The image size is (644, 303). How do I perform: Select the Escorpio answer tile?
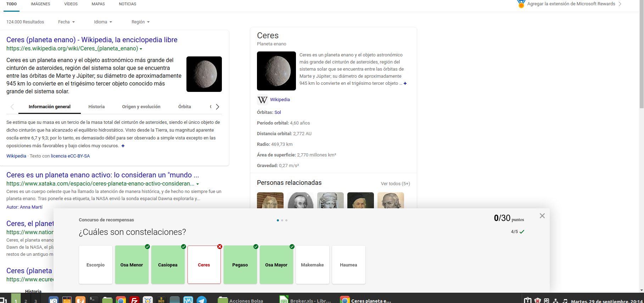pyautogui.click(x=96, y=265)
